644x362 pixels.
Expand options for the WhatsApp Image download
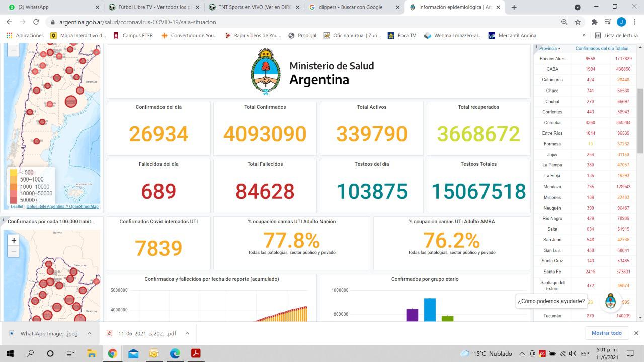click(89, 333)
